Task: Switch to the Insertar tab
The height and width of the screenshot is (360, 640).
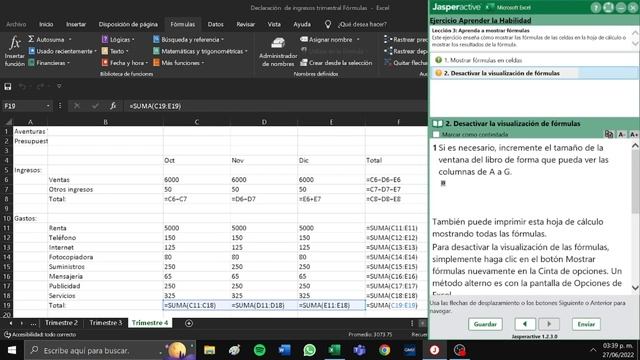Action: [76, 24]
